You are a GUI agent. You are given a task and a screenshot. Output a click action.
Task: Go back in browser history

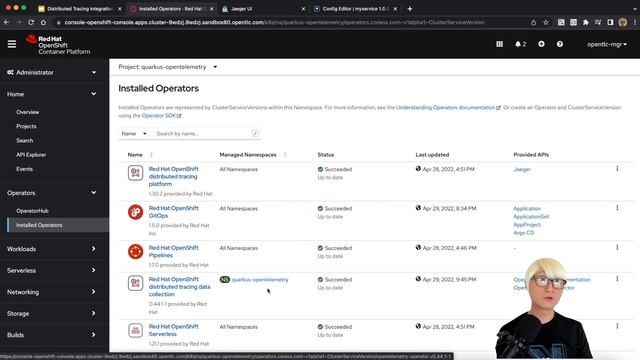(x=7, y=22)
